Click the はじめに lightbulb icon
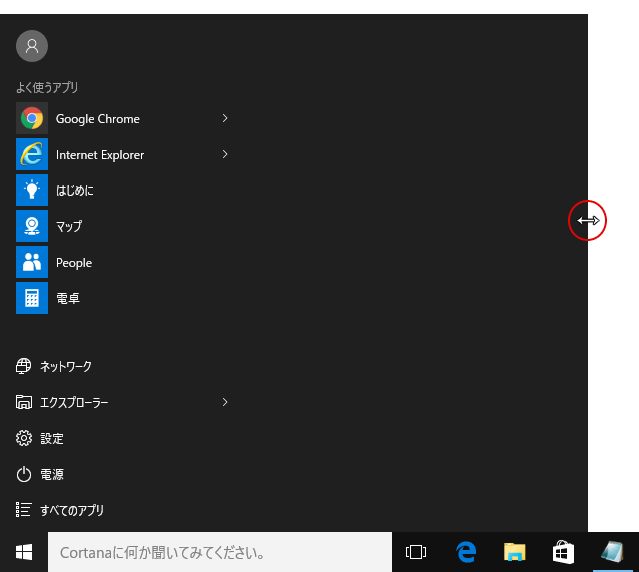This screenshot has width=639, height=572. click(32, 190)
